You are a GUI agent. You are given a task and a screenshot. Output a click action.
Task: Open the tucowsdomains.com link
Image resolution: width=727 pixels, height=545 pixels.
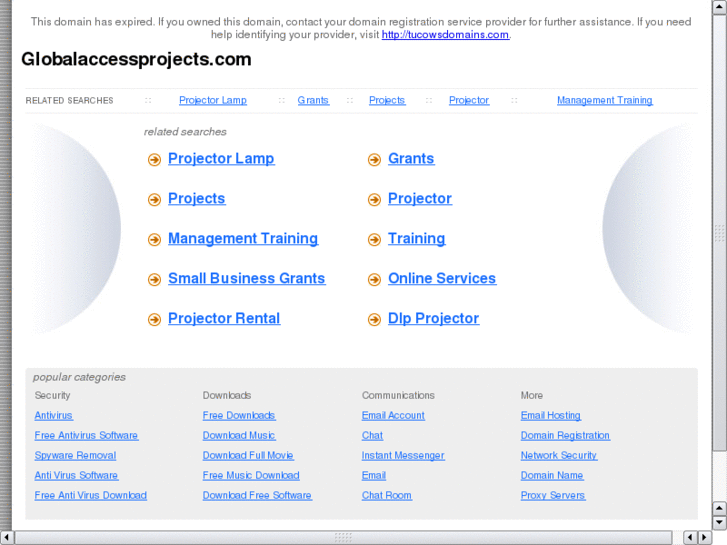click(x=445, y=35)
